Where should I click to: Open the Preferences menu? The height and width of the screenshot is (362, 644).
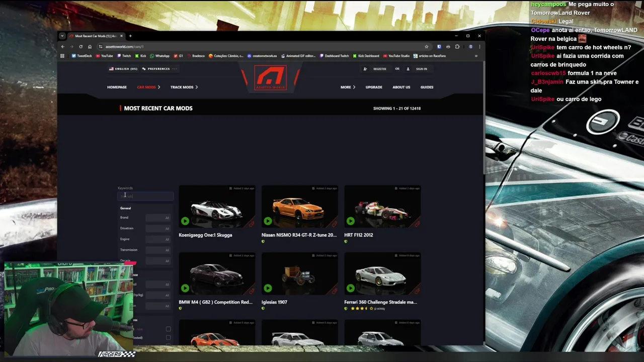click(159, 69)
